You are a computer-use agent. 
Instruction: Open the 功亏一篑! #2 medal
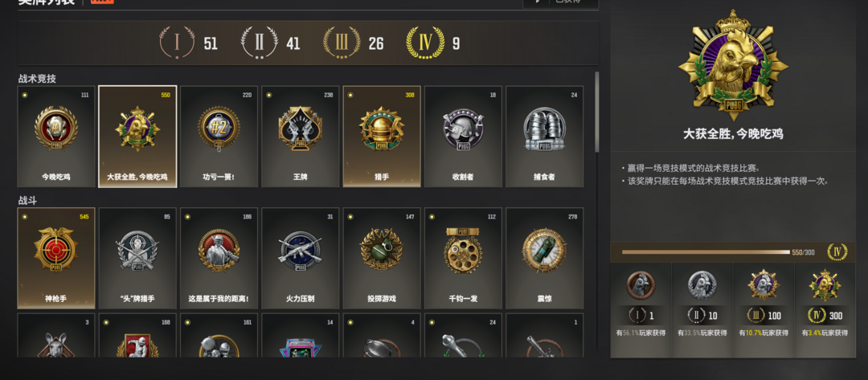tap(219, 137)
